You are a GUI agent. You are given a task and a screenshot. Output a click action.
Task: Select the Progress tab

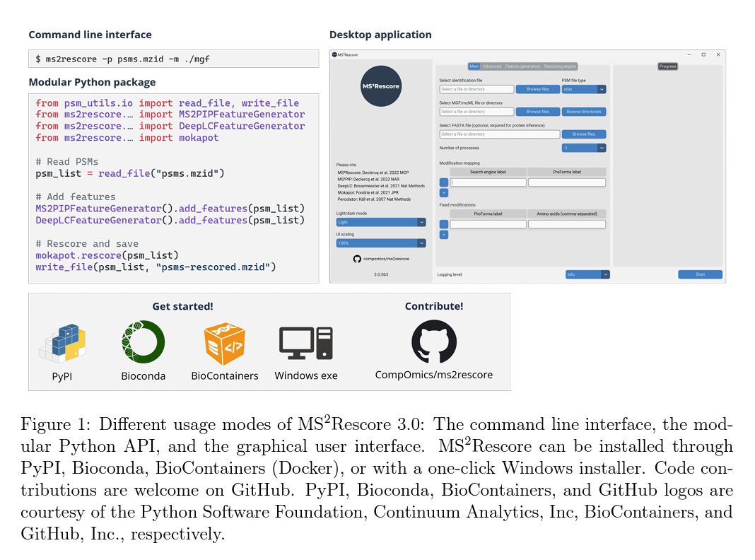668,66
